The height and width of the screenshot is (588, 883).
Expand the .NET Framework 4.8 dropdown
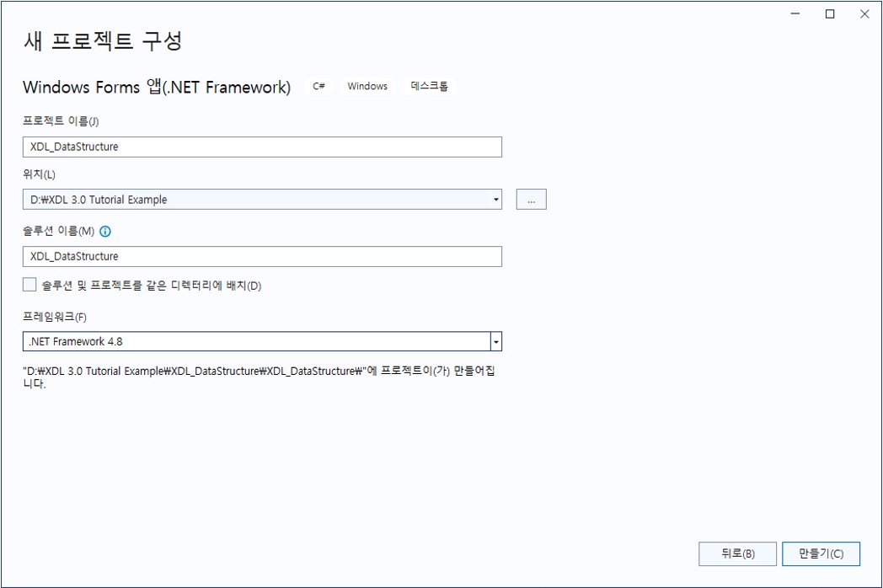(496, 341)
